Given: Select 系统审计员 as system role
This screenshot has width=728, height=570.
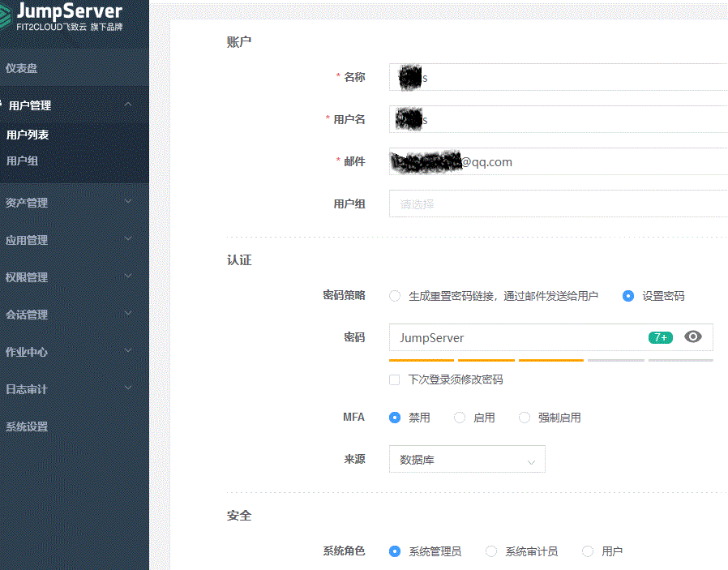Looking at the screenshot, I should [491, 551].
